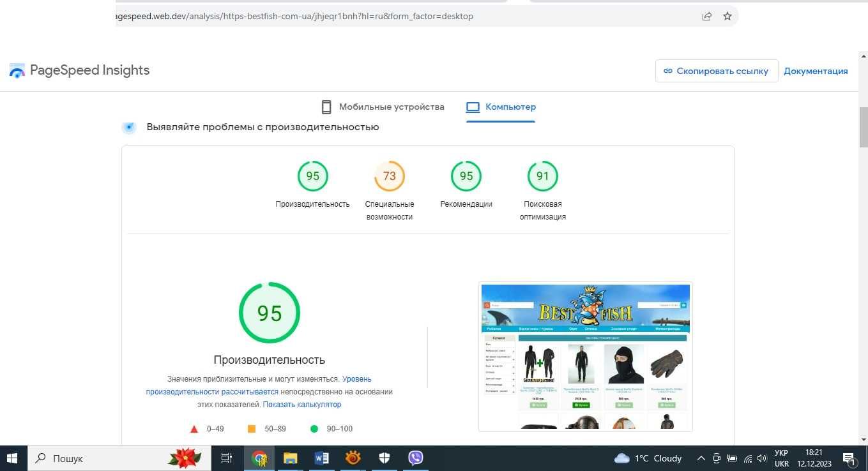Click the Пошук taskbar search box

[x=120, y=458]
